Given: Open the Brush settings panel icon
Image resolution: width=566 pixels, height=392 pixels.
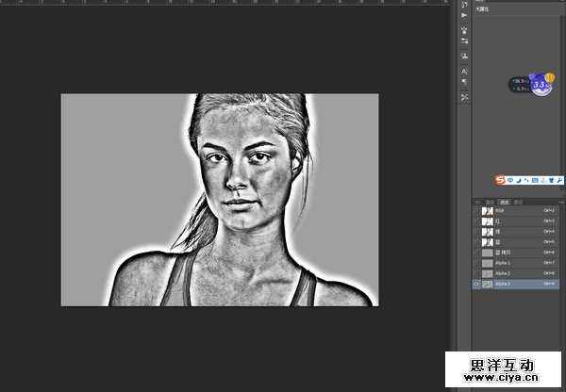Looking at the screenshot, I should 465,41.
